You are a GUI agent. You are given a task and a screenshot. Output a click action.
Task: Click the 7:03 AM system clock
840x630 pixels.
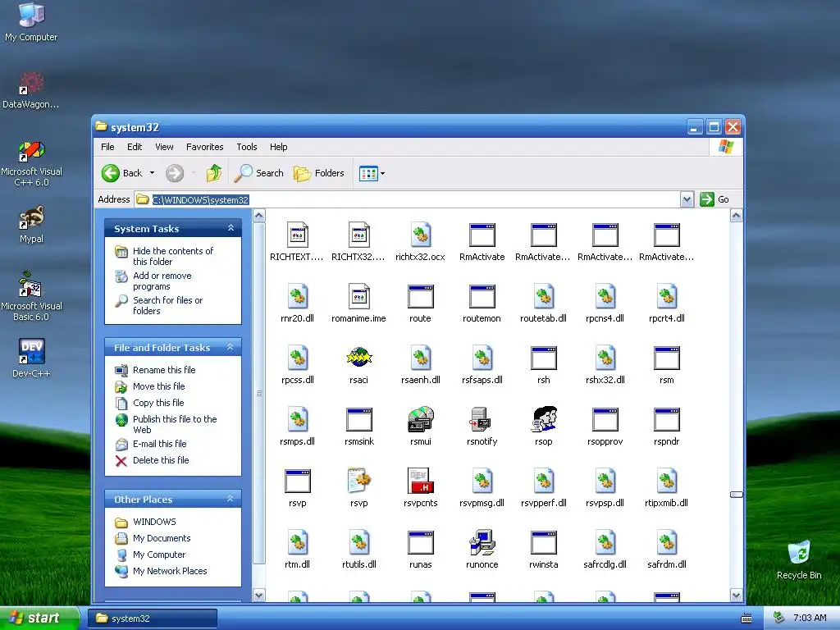(x=810, y=619)
